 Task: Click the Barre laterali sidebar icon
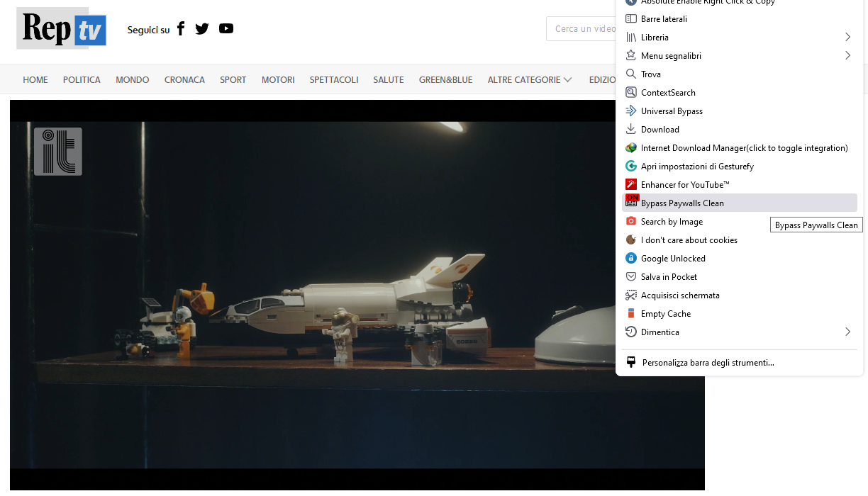631,19
